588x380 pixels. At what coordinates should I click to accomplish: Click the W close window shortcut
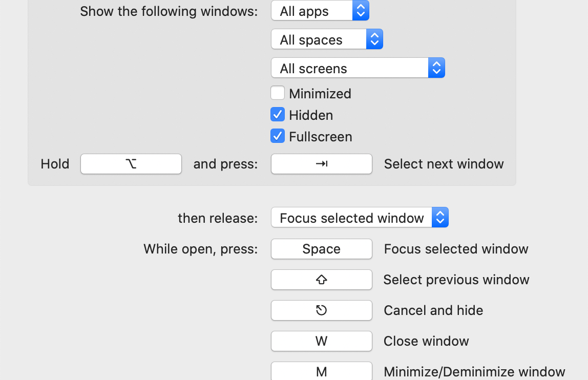click(321, 341)
